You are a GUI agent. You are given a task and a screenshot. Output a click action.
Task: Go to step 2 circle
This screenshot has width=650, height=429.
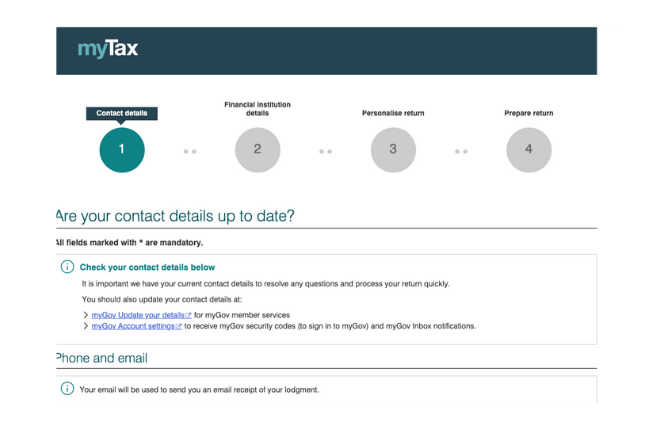coord(257,150)
